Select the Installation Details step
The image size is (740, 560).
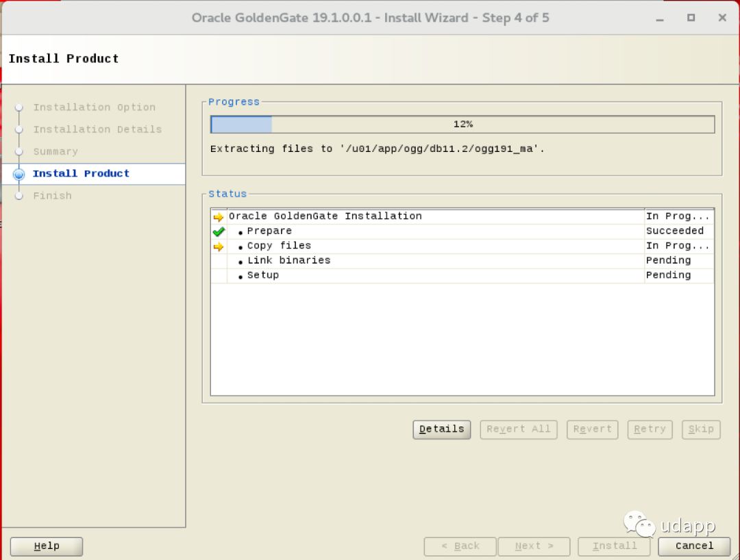[97, 129]
